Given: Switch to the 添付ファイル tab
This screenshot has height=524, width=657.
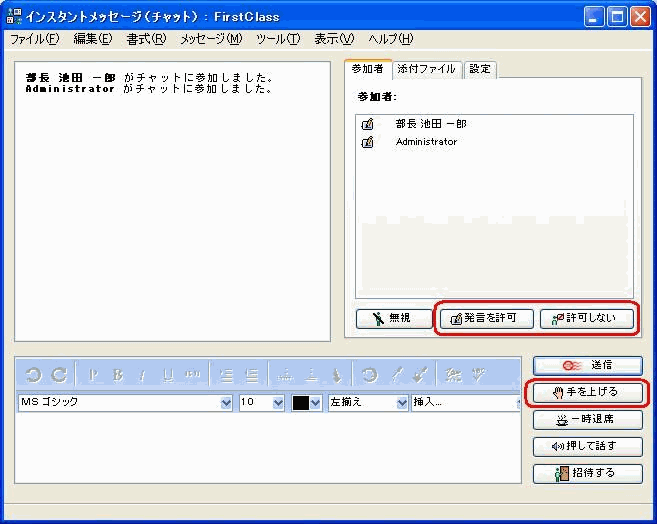Looking at the screenshot, I should [x=426, y=69].
